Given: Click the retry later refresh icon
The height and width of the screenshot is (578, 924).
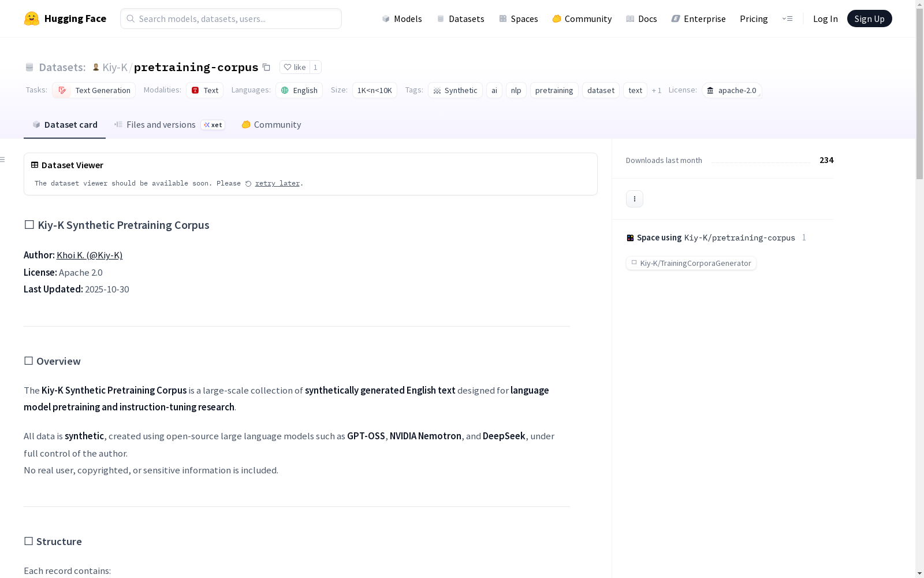Looking at the screenshot, I should (x=248, y=184).
